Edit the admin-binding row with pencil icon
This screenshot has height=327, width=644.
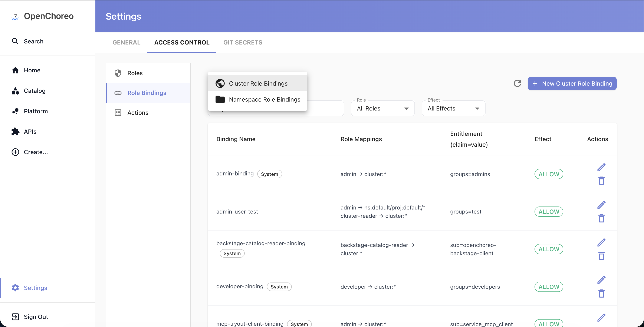click(601, 167)
